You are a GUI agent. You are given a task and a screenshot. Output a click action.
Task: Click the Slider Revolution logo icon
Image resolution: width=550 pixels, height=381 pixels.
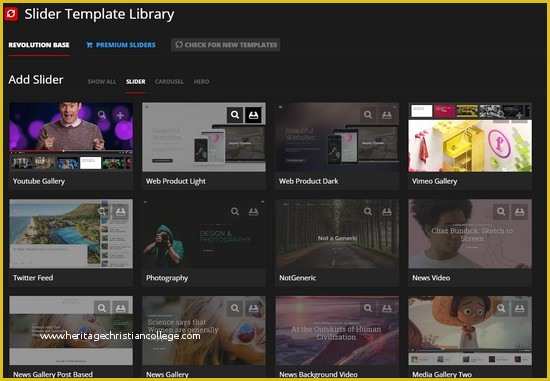tap(11, 14)
